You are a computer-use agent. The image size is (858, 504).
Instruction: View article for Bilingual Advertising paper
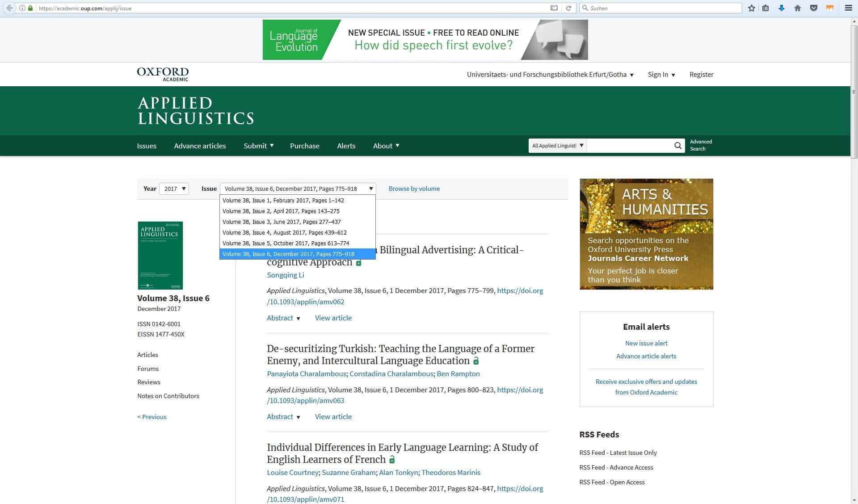tap(333, 318)
